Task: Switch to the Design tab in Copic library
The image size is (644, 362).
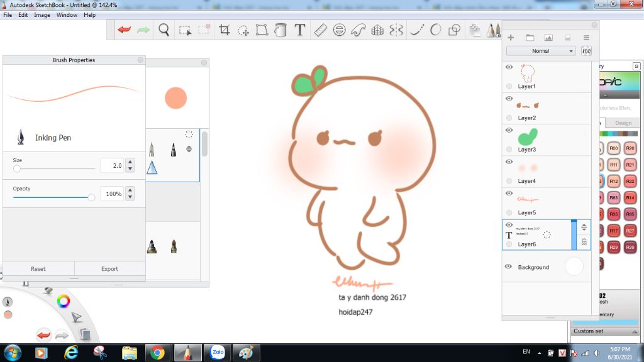Action: pos(623,123)
